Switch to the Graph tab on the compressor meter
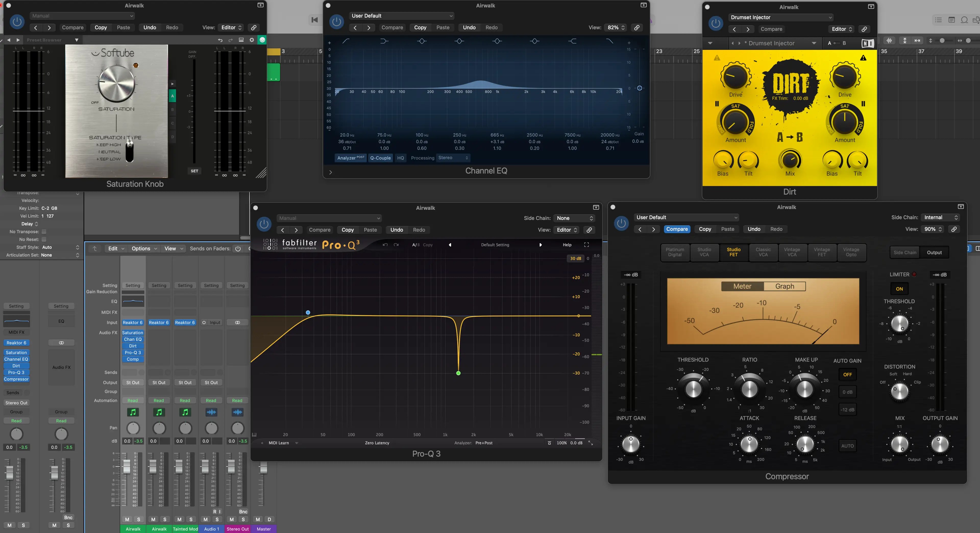 pyautogui.click(x=785, y=286)
